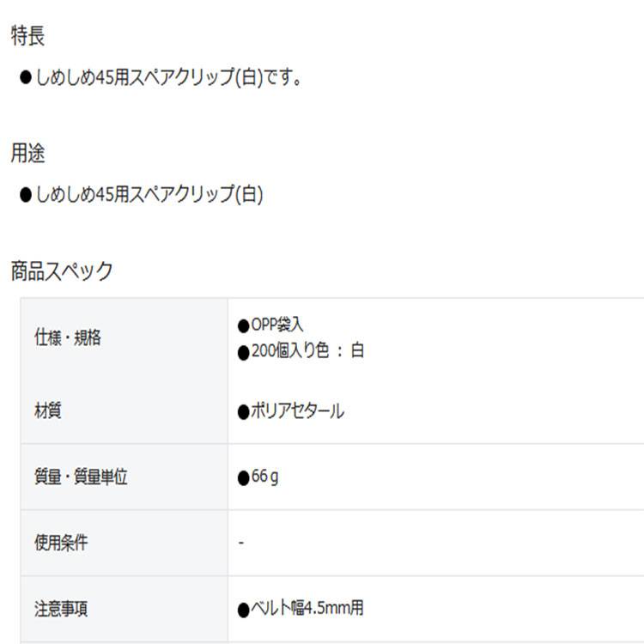Click the ポリアセタール material value

pyautogui.click(x=297, y=411)
